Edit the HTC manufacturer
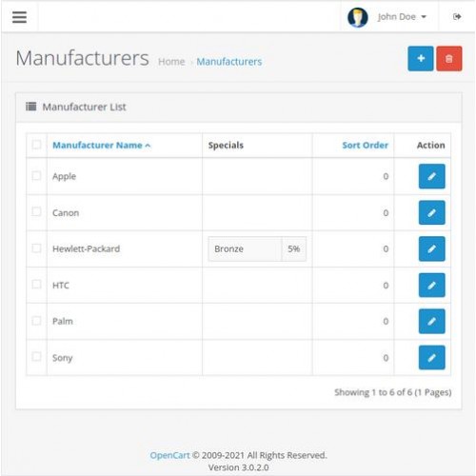This screenshot has height=476, width=476. [431, 286]
